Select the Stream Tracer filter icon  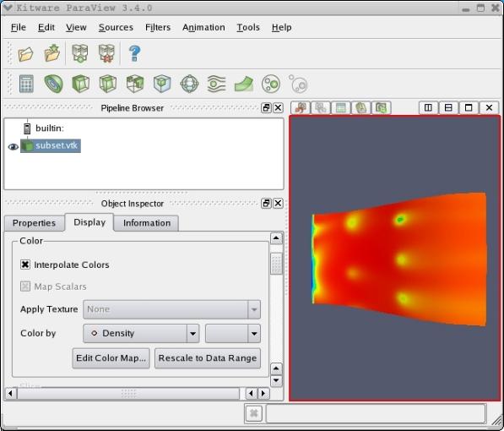point(217,84)
